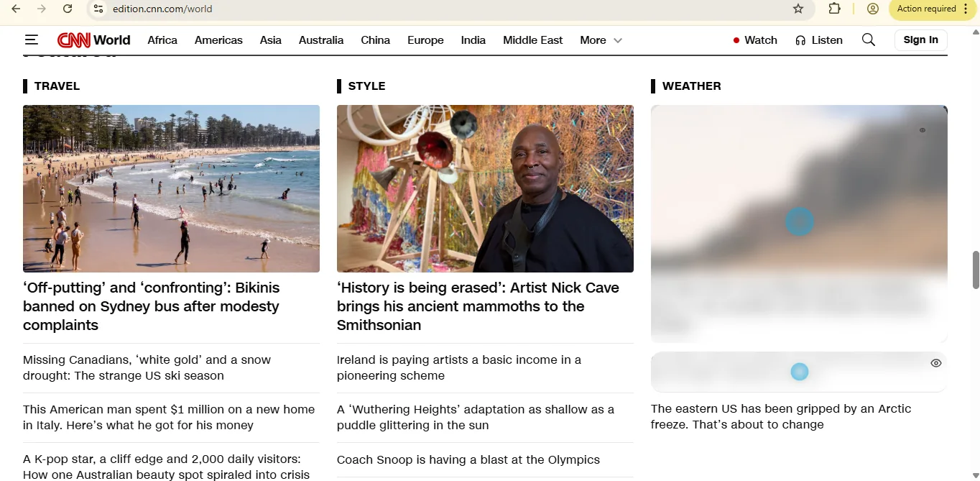Open the hamburger menu icon

point(31,40)
